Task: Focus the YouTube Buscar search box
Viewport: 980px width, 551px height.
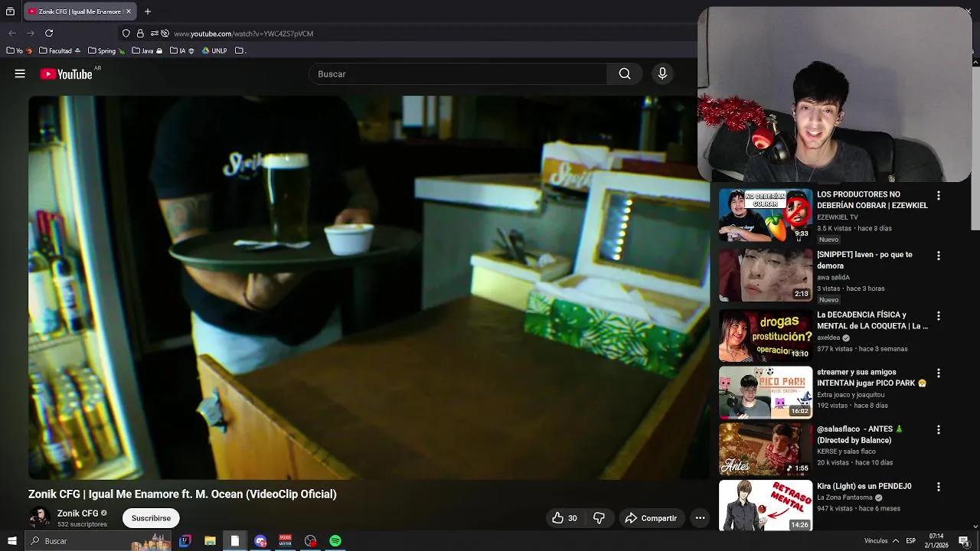Action: click(x=458, y=73)
